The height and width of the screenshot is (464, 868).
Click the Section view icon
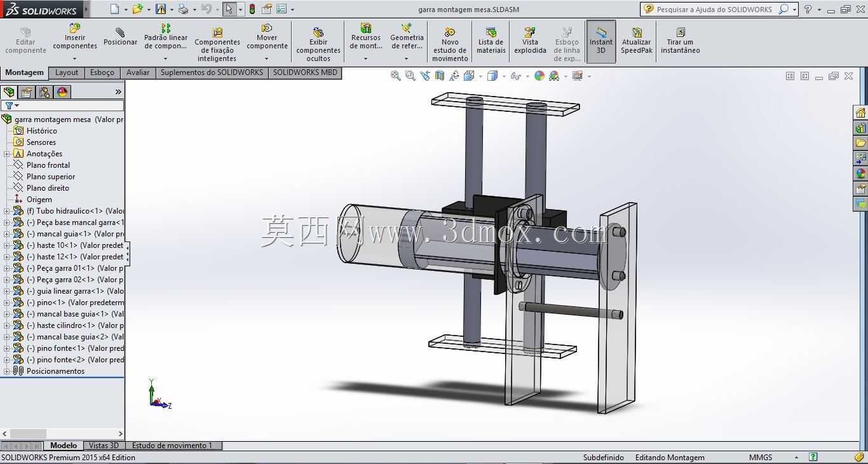[x=439, y=76]
